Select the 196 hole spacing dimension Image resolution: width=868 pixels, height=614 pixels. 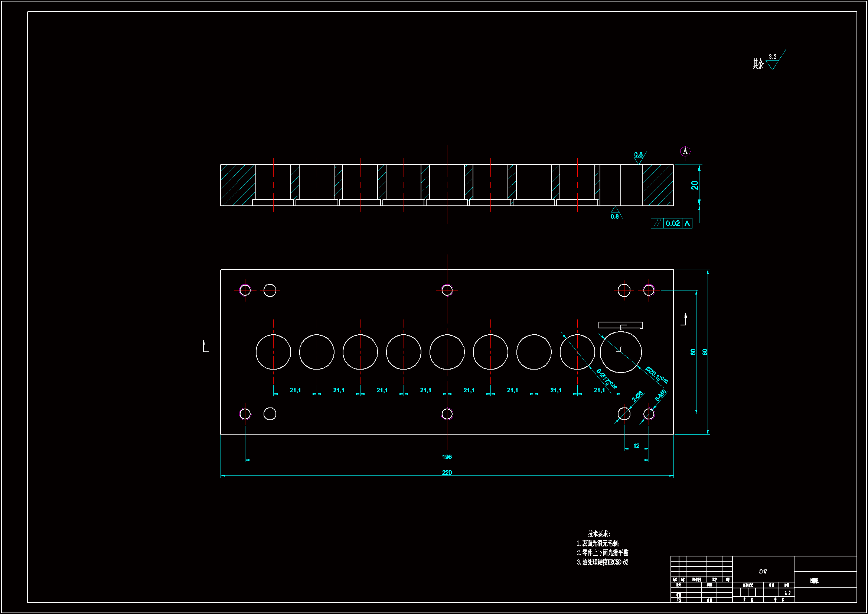(x=447, y=457)
